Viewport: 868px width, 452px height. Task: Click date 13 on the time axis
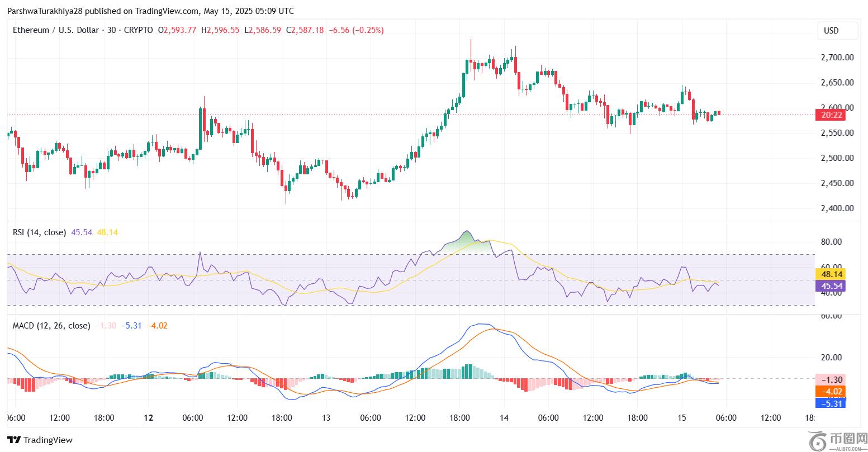point(326,417)
